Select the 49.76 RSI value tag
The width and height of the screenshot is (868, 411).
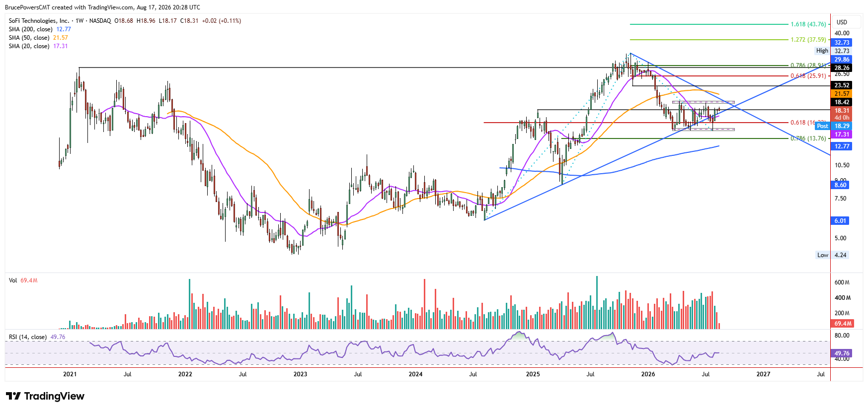click(841, 353)
